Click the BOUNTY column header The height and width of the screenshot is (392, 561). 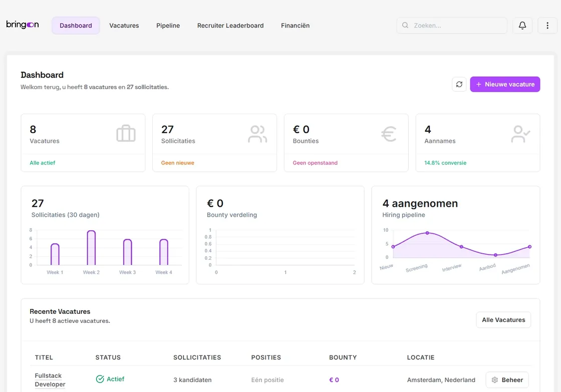point(343,357)
